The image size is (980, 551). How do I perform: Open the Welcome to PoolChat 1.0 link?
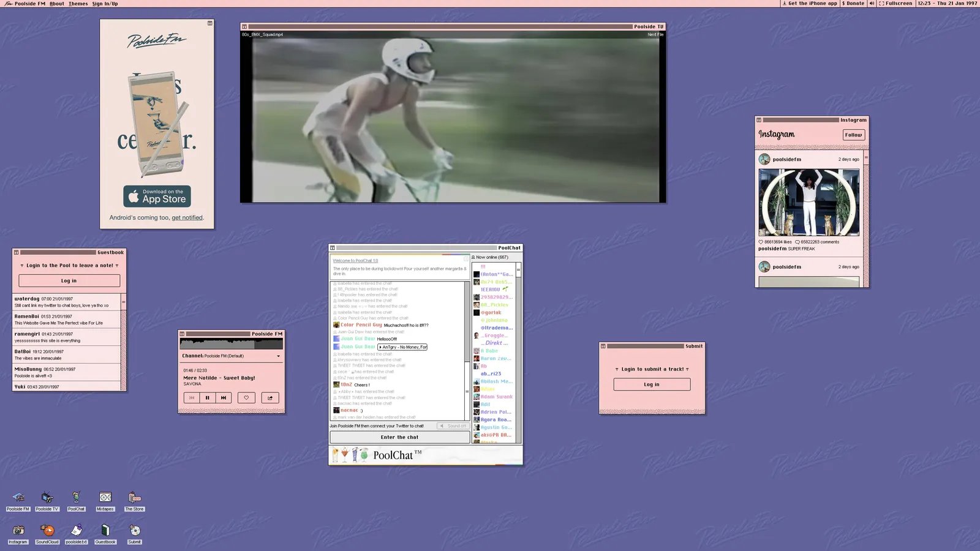click(x=355, y=261)
